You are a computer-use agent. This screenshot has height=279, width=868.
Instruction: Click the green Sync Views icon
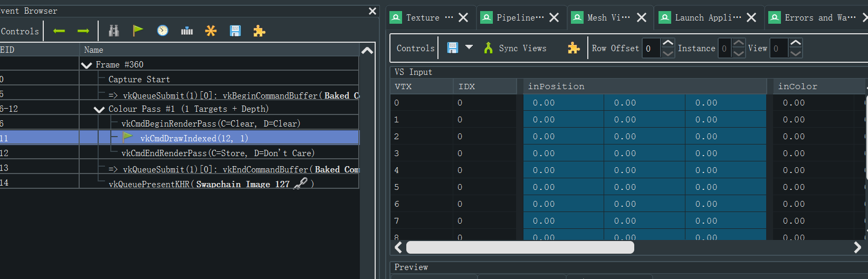(488, 48)
